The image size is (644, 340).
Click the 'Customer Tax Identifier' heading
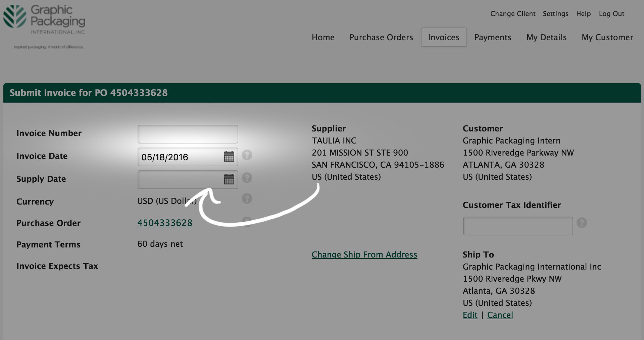[x=512, y=205]
